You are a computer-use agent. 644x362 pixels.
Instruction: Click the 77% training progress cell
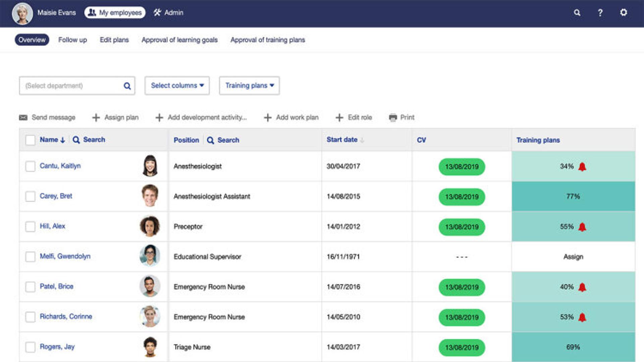(x=573, y=196)
